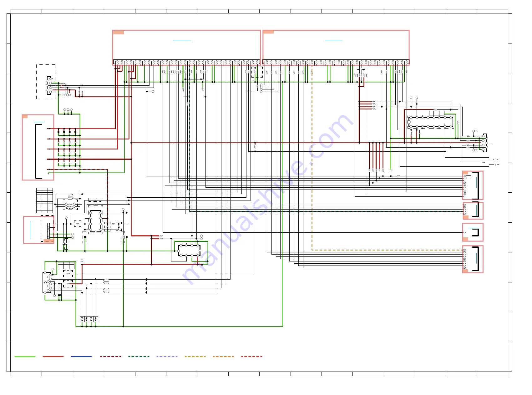532x395 pixels.
Task: Open the cyan link in top-left large block
Action: [182, 40]
